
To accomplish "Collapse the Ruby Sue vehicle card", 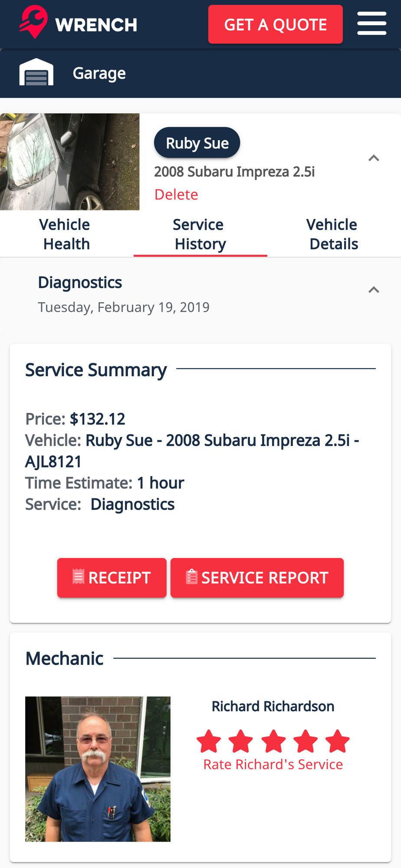I will point(374,158).
